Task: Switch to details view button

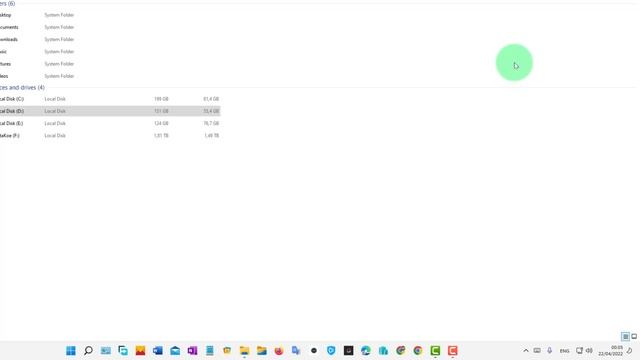Action: [x=625, y=336]
